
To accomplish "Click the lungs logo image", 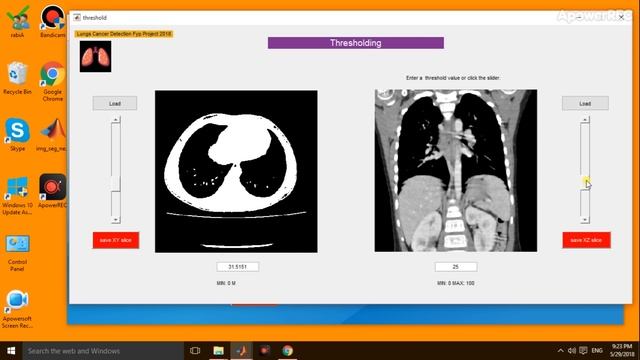I will [96, 56].
